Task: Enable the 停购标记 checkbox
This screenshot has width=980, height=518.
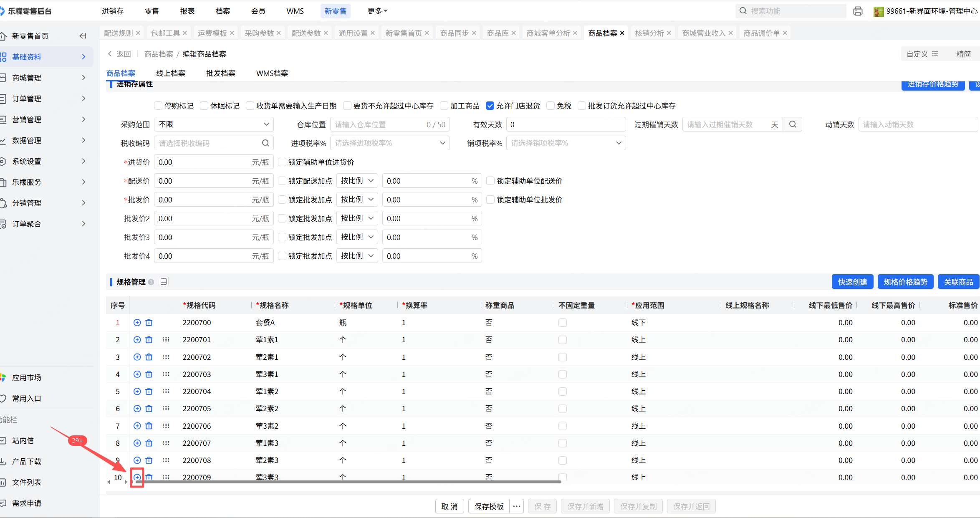Action: (158, 106)
